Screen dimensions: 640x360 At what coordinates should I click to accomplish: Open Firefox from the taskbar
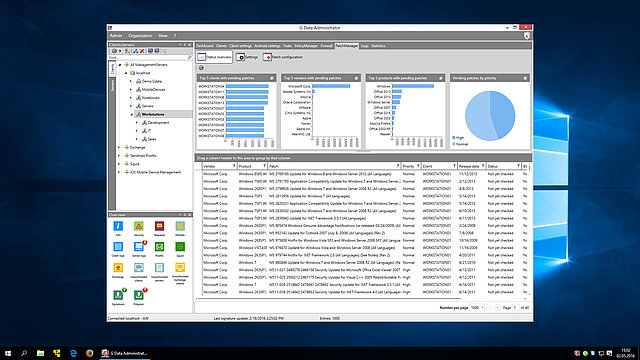coord(89,353)
